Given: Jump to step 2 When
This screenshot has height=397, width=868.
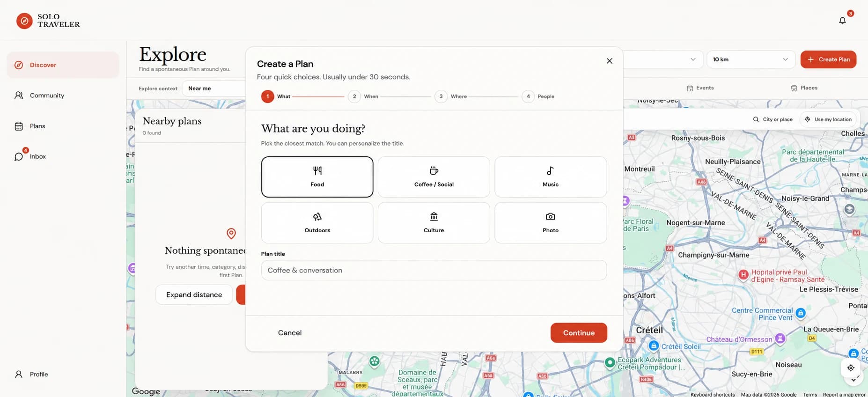Looking at the screenshot, I should (x=363, y=96).
